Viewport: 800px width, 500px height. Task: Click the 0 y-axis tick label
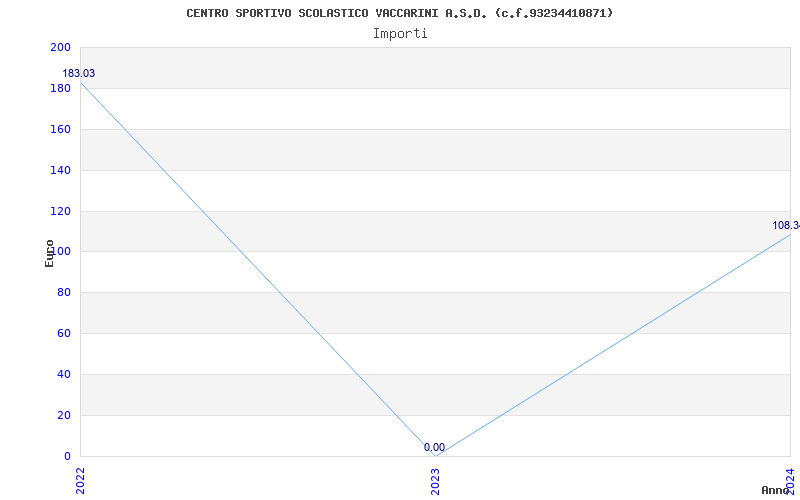[67, 456]
